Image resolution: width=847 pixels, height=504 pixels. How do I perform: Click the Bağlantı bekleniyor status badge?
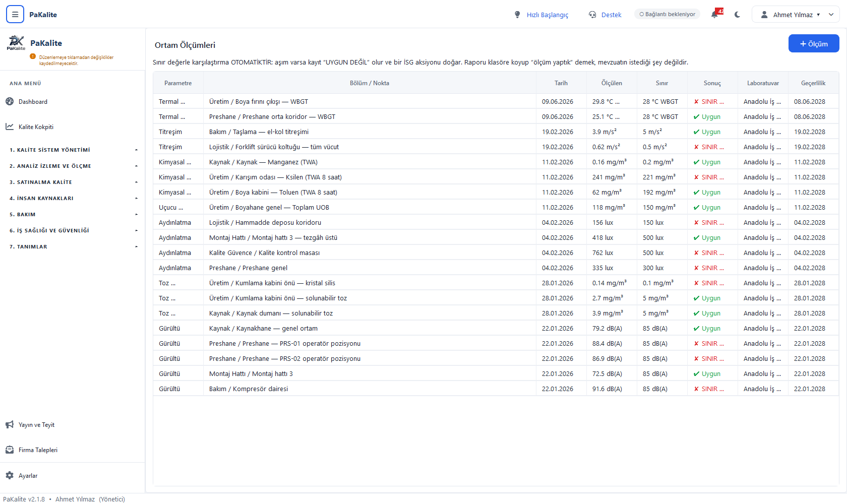667,14
